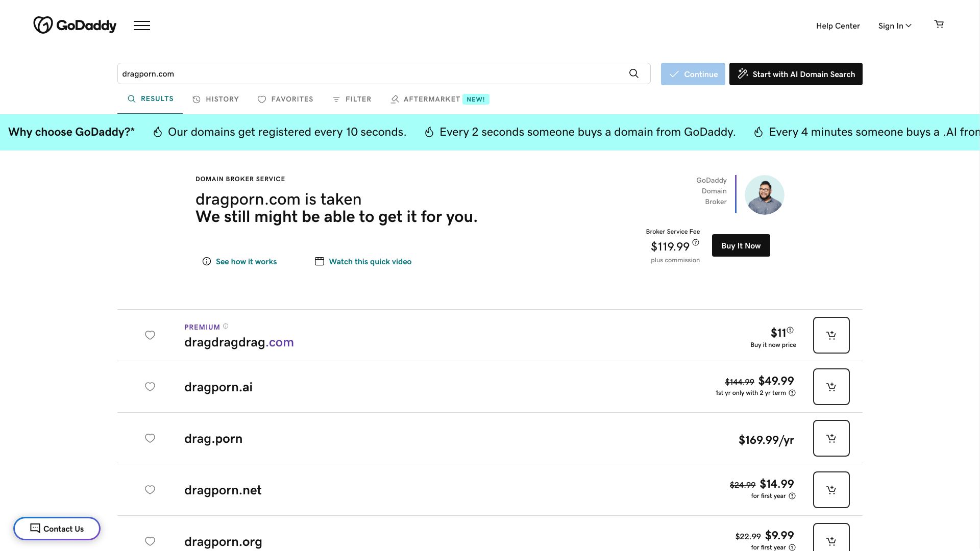This screenshot has height=551, width=980.
Task: Open the Aftermarket tab
Action: coord(431,99)
